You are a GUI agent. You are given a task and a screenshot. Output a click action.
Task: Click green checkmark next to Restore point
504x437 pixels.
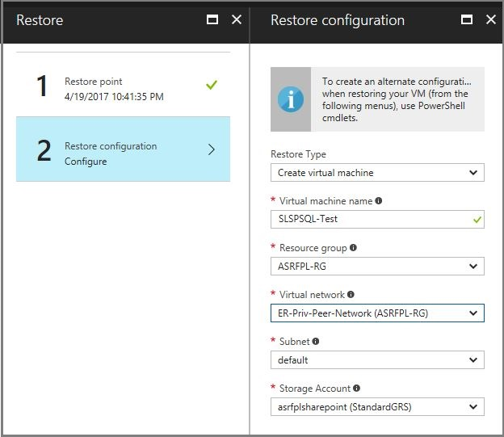[212, 85]
